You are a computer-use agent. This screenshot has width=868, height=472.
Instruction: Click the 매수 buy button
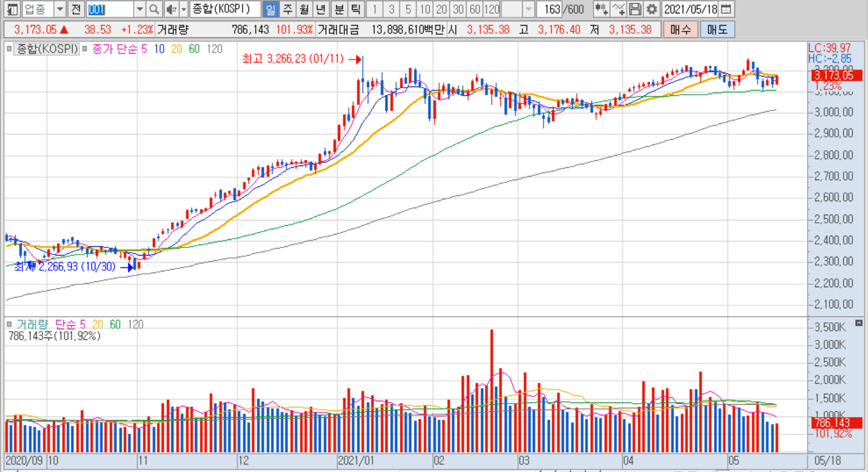click(681, 29)
